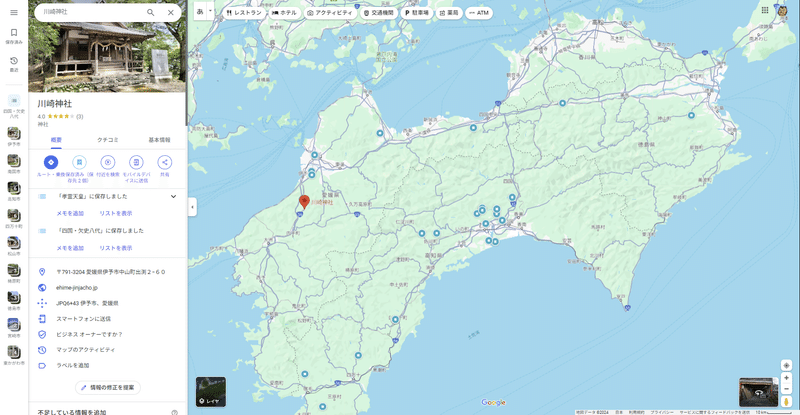Screen dimensions: 800x415
Task: Clear the search with the X icon
Action: click(171, 12)
